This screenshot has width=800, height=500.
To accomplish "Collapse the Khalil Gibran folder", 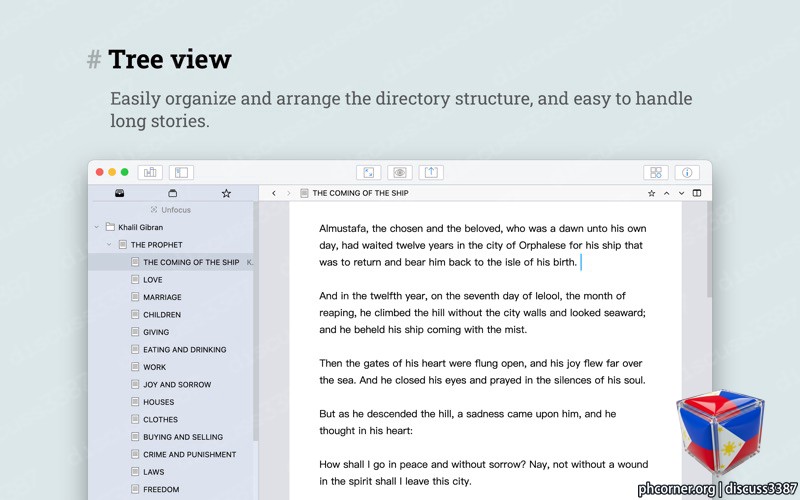I will pos(96,227).
